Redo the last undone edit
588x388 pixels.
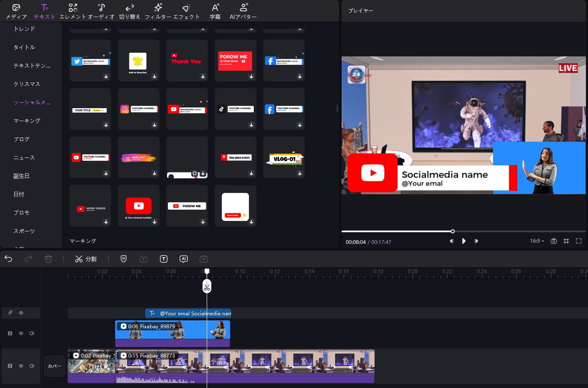tap(28, 259)
